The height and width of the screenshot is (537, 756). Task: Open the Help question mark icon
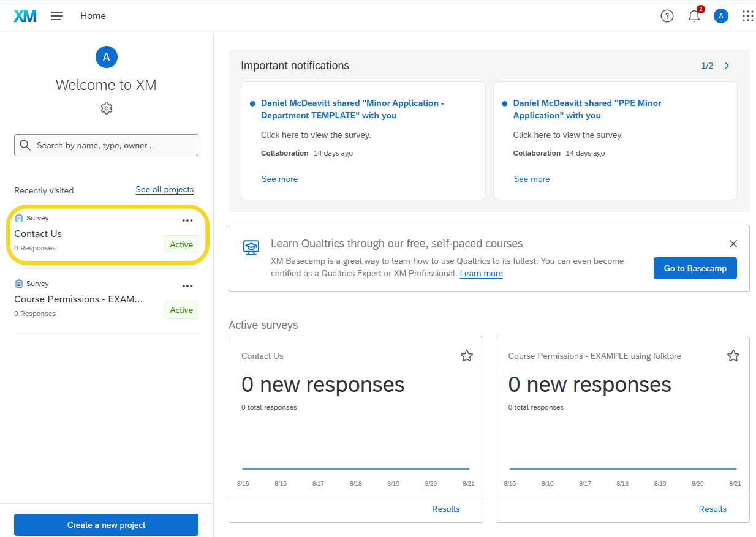click(667, 16)
